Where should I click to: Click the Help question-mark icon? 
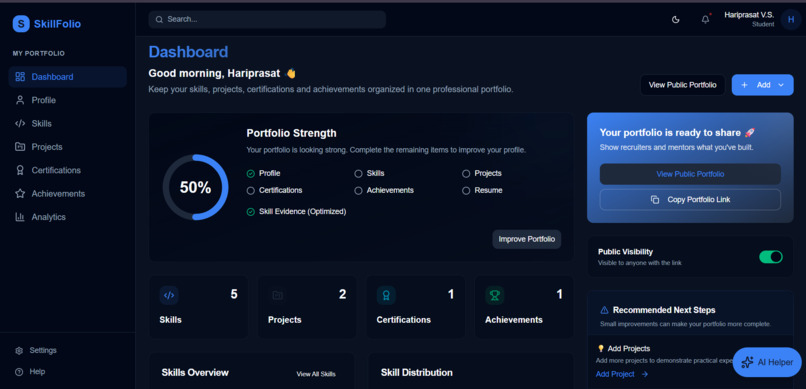19,372
